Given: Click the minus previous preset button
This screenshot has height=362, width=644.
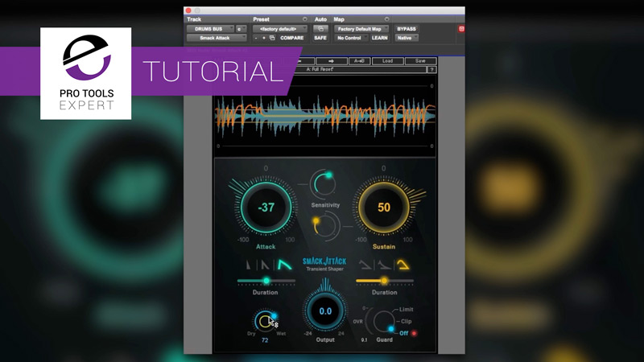Looking at the screenshot, I should click(256, 38).
